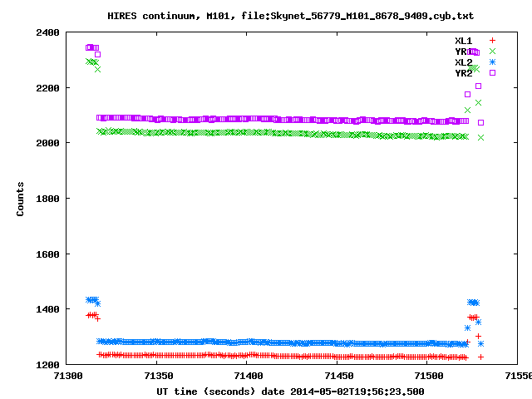Click the 71500 x-axis tick label

click(429, 376)
